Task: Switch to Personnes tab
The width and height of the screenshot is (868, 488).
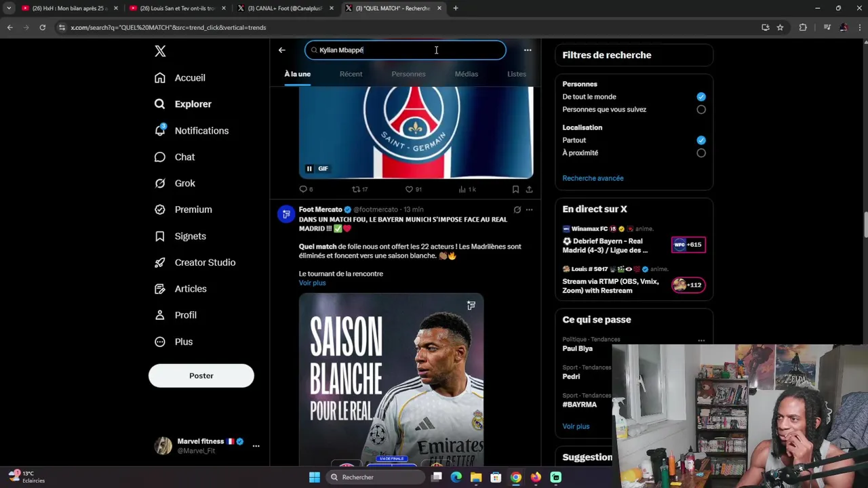Action: [408, 74]
